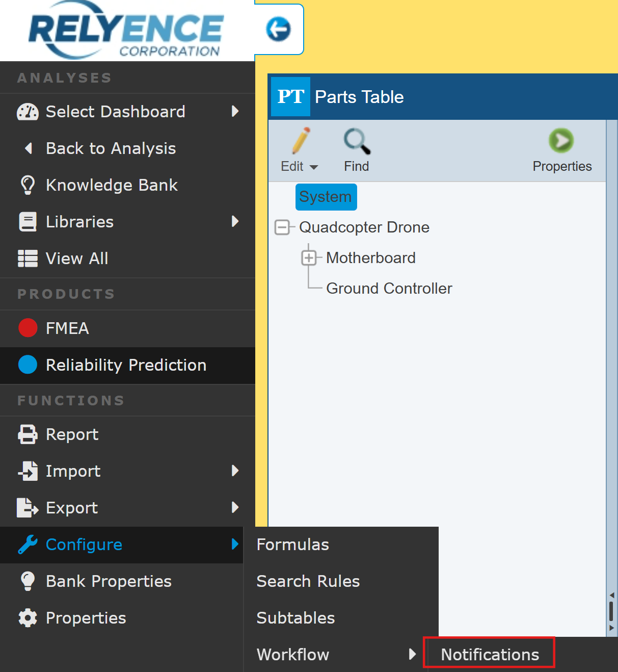618x672 pixels.
Task: Click the vertical splitter handle on right edge
Action: [611, 611]
